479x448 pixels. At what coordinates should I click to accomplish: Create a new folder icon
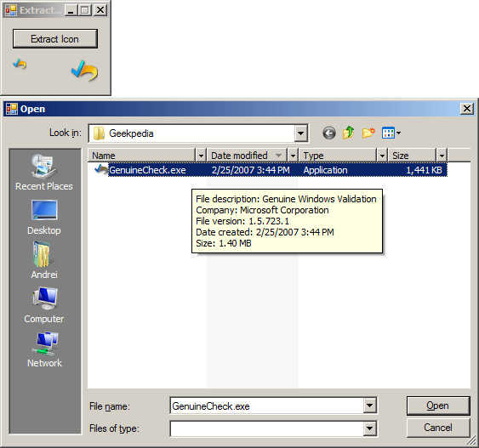[368, 133]
